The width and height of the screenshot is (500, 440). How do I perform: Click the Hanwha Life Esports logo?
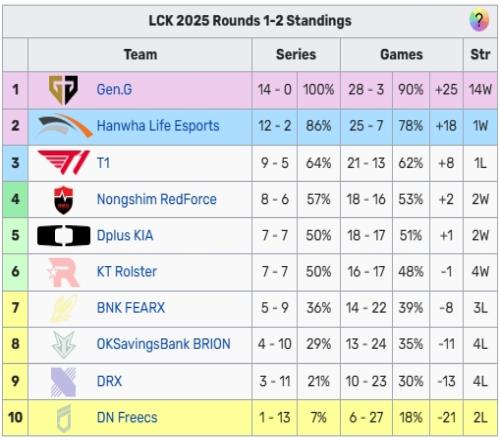click(65, 126)
